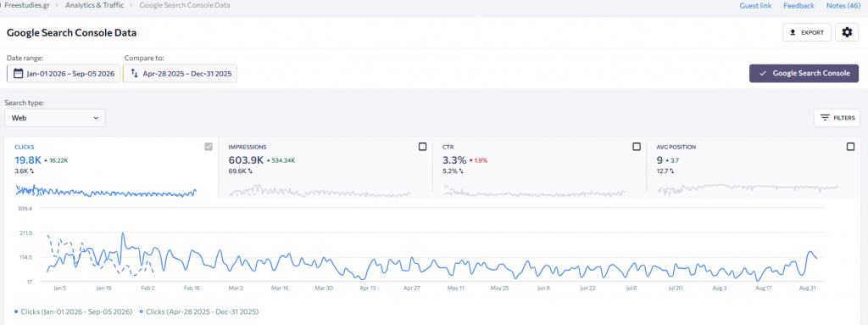Image resolution: width=868 pixels, height=325 pixels.
Task: Select the Impressions metric card
Action: [x=325, y=167]
